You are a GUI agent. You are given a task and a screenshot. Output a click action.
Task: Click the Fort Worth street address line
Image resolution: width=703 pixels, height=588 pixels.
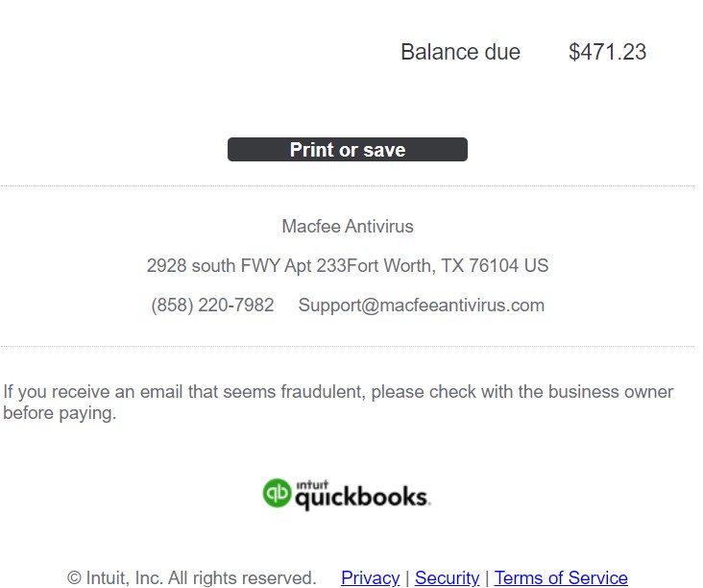(348, 266)
